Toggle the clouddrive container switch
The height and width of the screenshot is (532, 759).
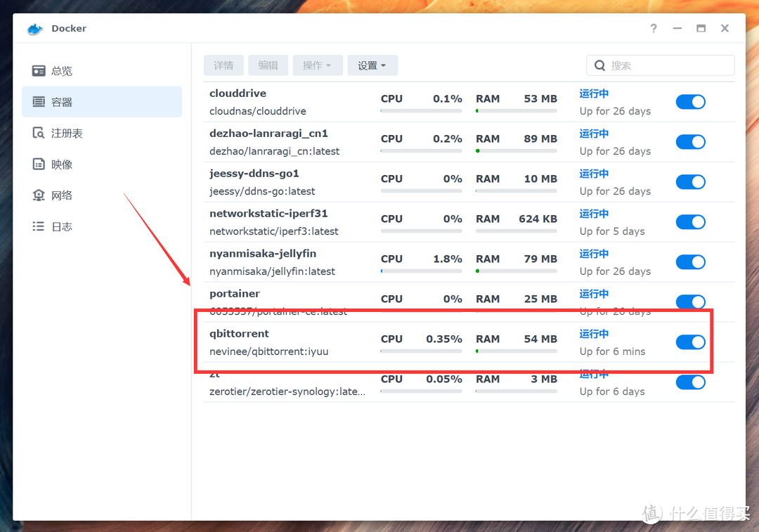click(x=690, y=102)
